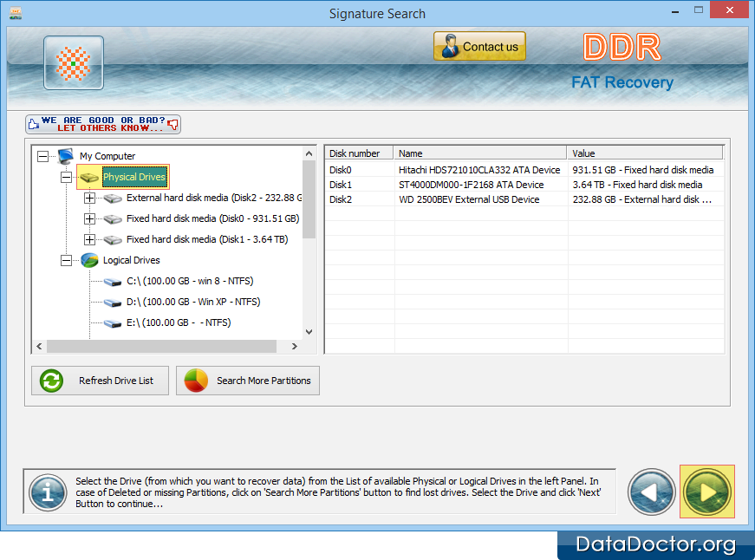Click the application icon in title bar
Screen dimensions: 755x560
click(16, 13)
